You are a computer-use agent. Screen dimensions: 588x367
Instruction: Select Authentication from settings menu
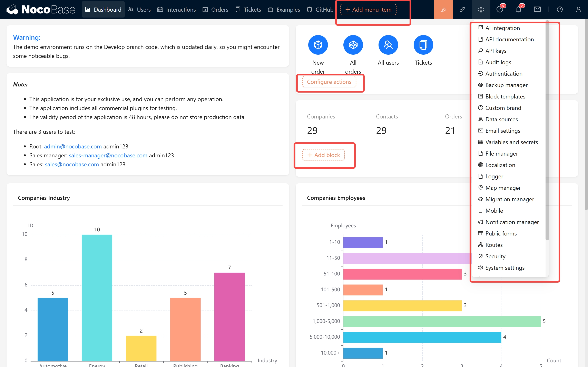(504, 74)
